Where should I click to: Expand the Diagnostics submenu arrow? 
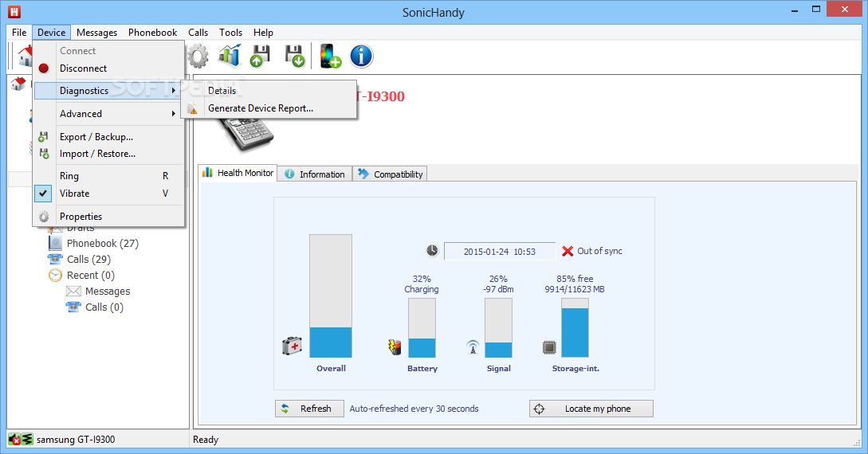click(x=173, y=91)
